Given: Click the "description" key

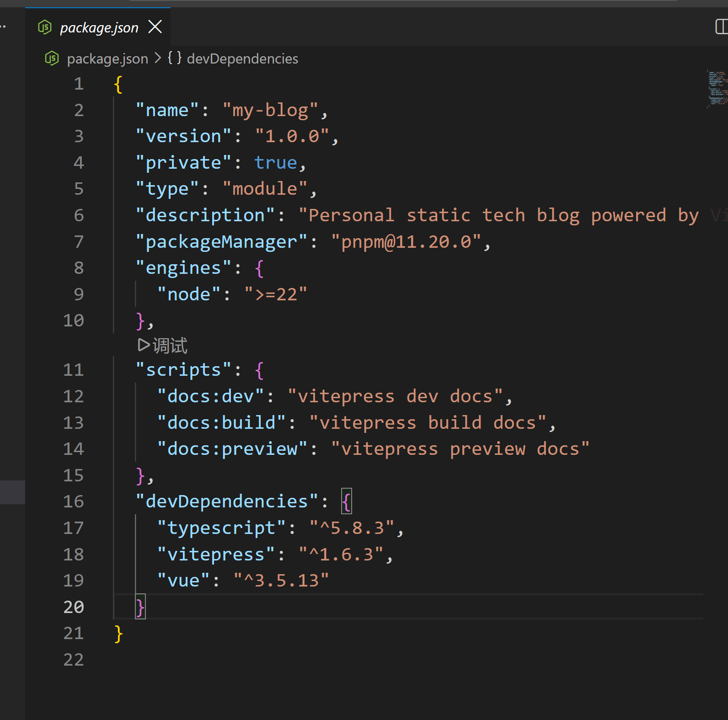Looking at the screenshot, I should coord(205,215).
